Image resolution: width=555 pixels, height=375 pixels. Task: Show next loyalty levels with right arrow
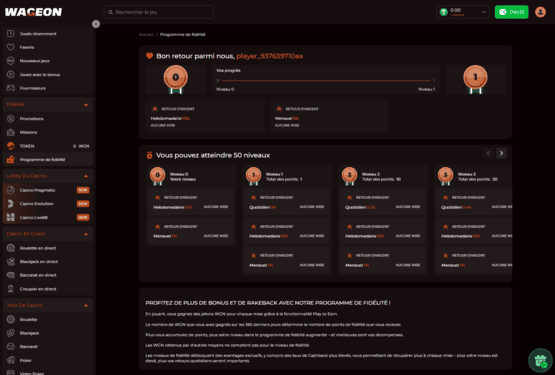[501, 153]
